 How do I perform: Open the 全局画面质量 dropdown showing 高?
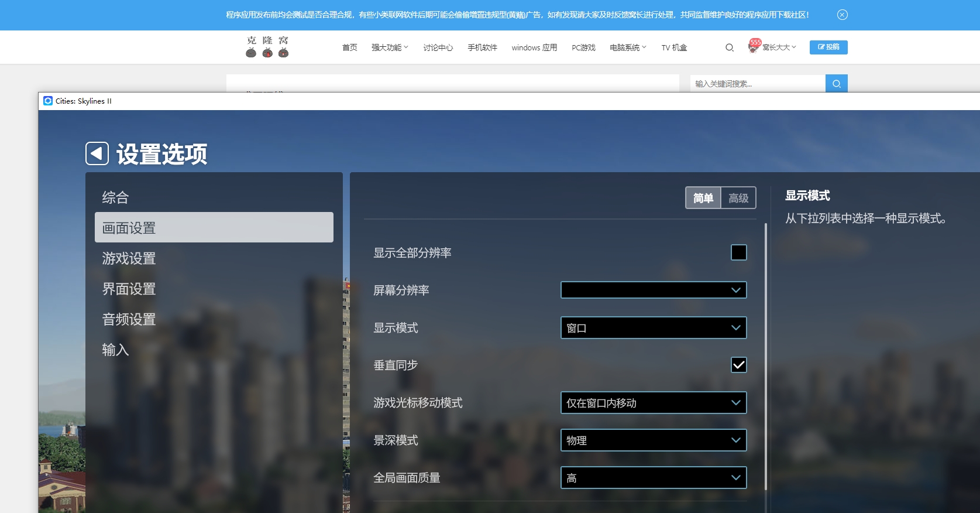(654, 477)
